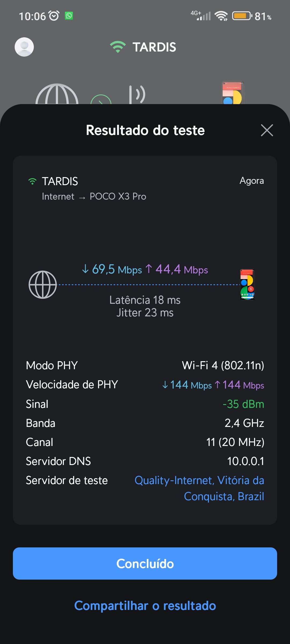Tap the small Wi-Fi icon in the result card
This screenshot has width=290, height=644.
32,181
